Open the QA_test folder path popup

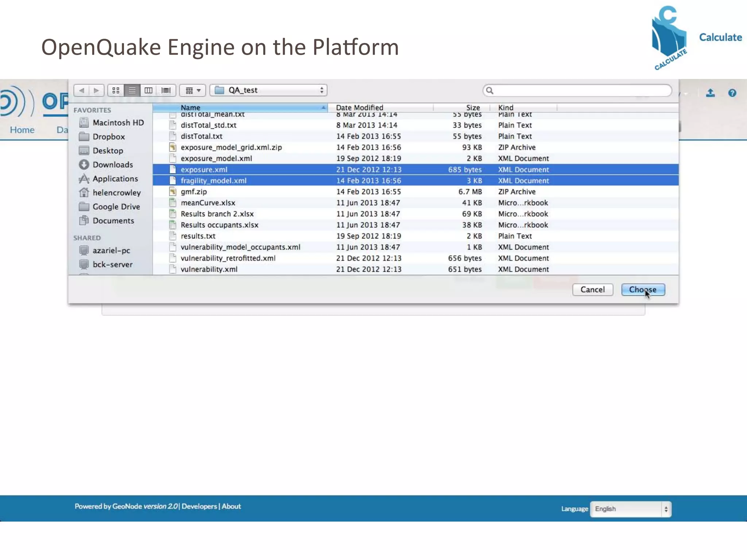(268, 90)
